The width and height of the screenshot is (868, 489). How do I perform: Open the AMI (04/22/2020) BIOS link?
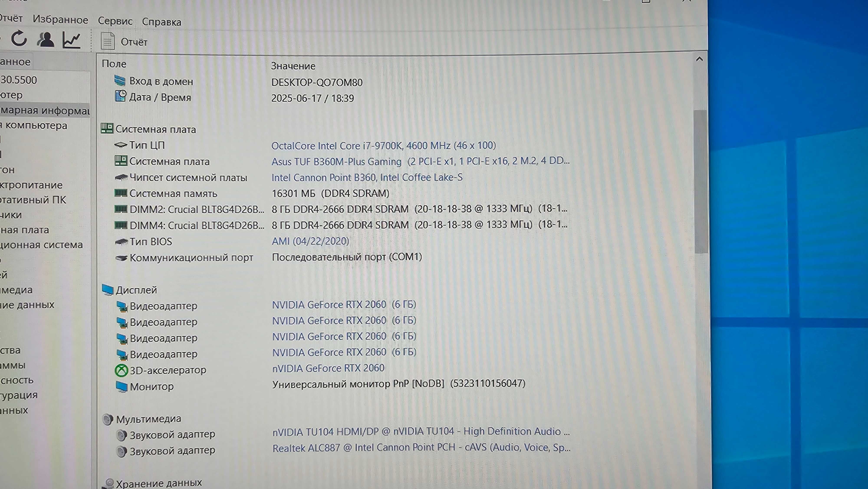pyautogui.click(x=310, y=241)
